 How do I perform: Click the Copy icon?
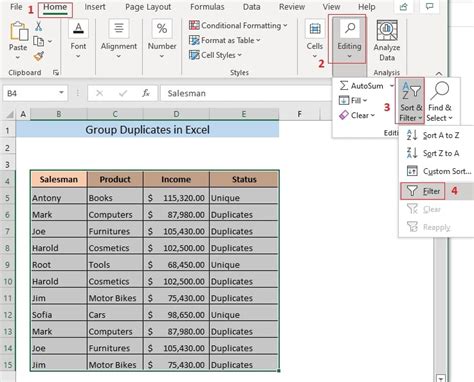click(39, 41)
